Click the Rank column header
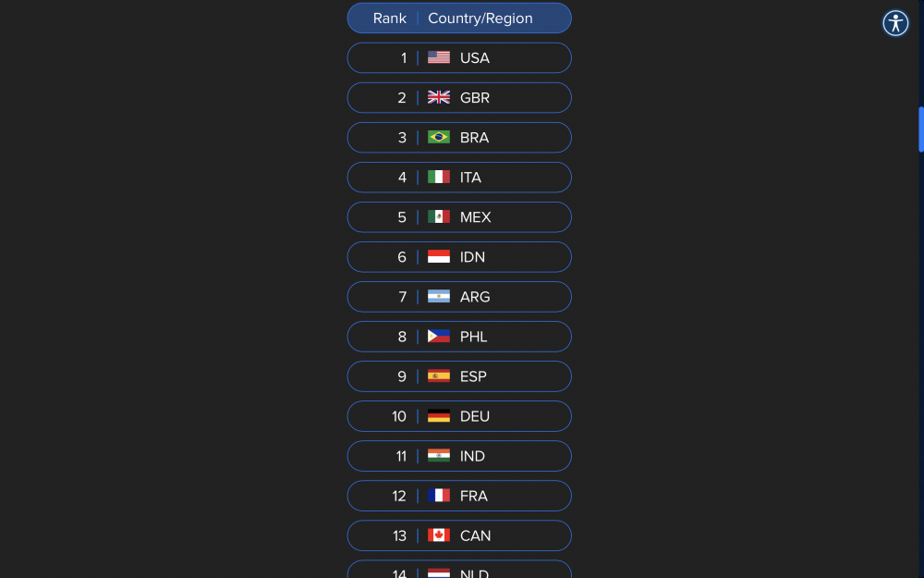Image resolution: width=924 pixels, height=578 pixels. coord(389,18)
